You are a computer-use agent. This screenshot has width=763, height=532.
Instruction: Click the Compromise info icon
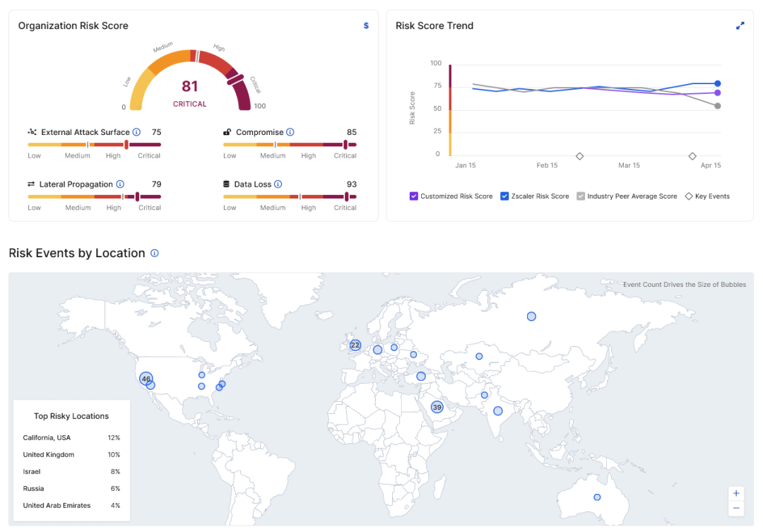click(x=290, y=132)
